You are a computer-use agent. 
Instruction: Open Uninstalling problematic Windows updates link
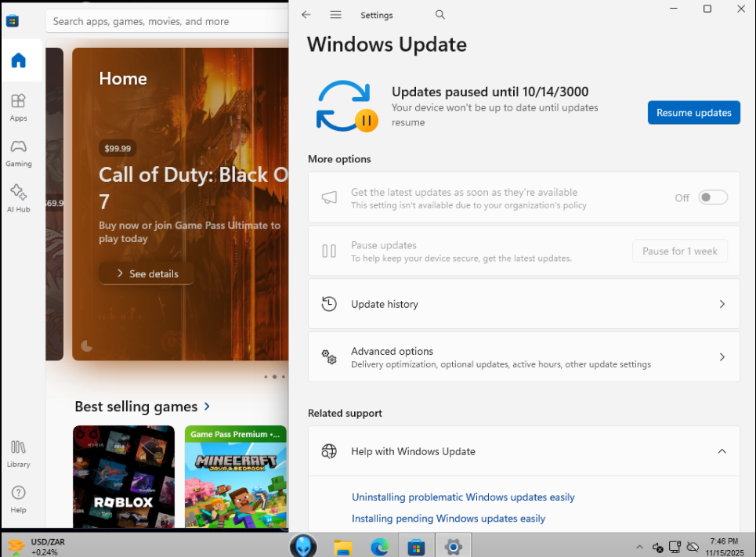tap(463, 497)
